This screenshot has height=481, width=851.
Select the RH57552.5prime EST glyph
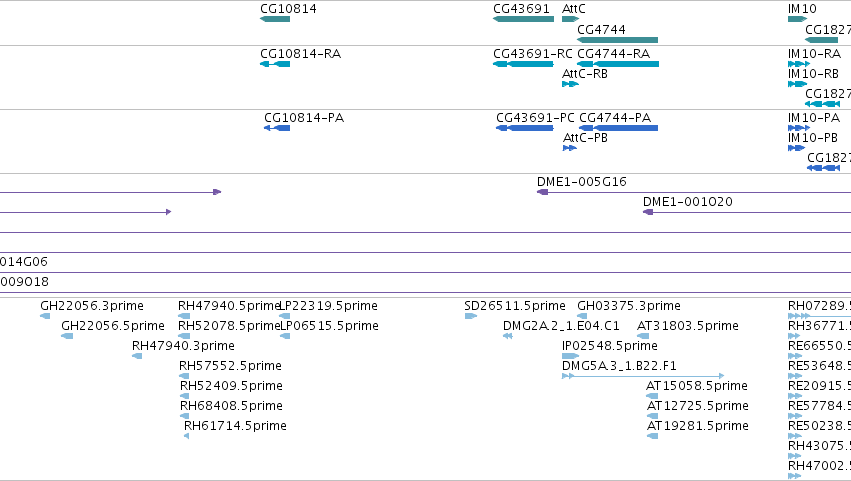click(184, 376)
